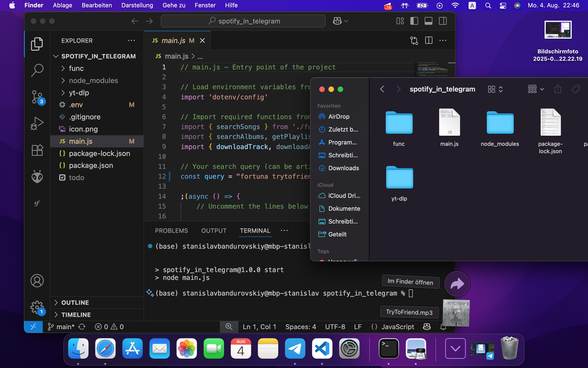
Task: Open the PlatformIO alien icon view
Action: coord(37,176)
